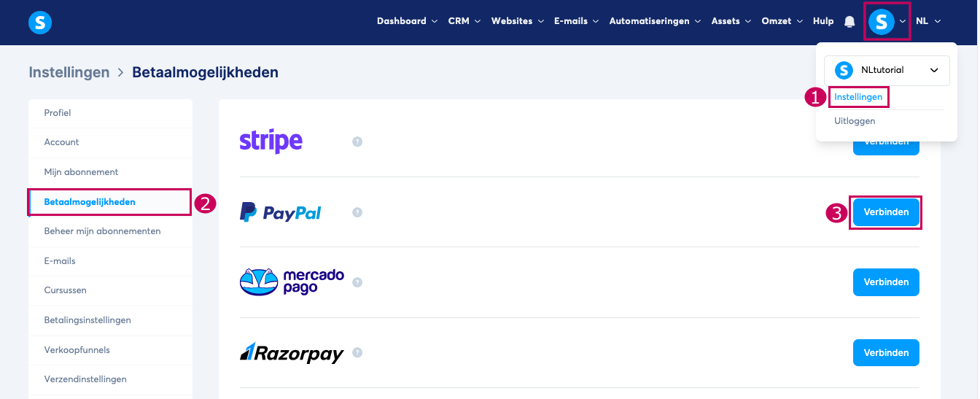Open the NL language dropdown

[x=928, y=21]
